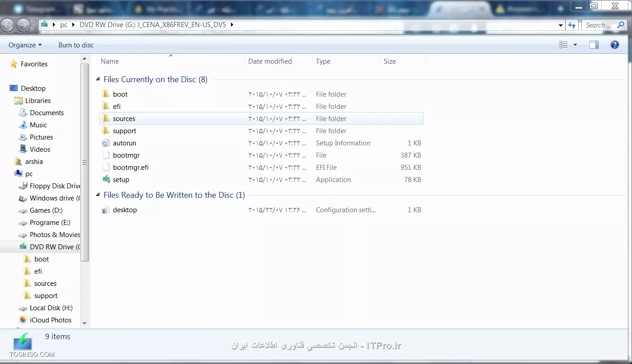Open the Pictures library

[x=41, y=137]
